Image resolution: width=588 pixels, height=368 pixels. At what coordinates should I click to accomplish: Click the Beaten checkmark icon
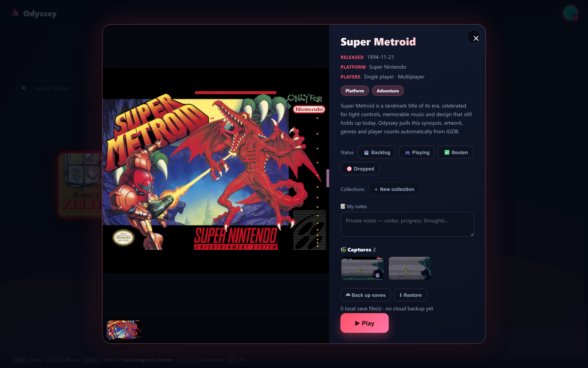(x=447, y=152)
